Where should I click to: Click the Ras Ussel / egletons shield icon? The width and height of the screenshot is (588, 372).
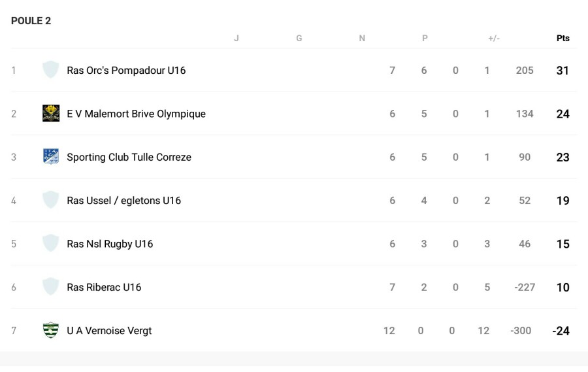[x=51, y=200]
